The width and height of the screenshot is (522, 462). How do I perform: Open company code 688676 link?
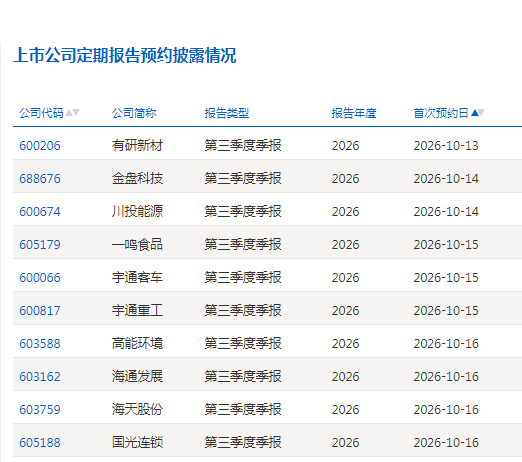40,179
